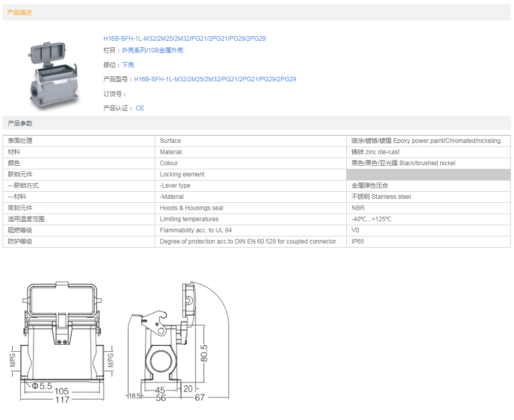Click the 表面处理 table cell
514x420 pixels.
[79, 141]
